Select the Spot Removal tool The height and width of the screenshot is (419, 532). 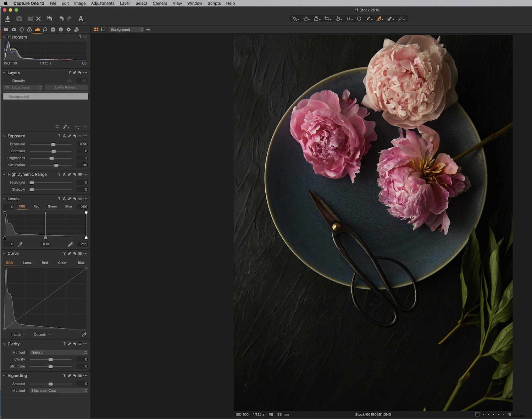[x=359, y=18]
